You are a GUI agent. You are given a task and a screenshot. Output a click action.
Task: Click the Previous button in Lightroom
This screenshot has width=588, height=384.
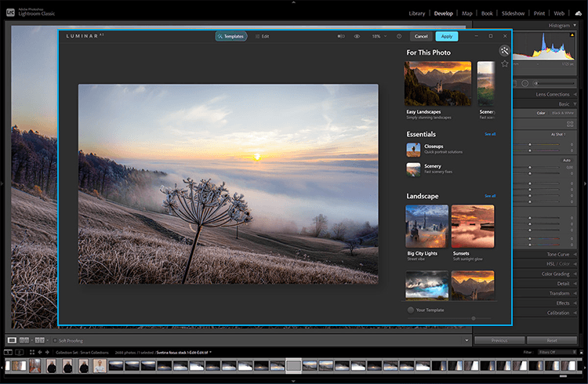(x=499, y=340)
